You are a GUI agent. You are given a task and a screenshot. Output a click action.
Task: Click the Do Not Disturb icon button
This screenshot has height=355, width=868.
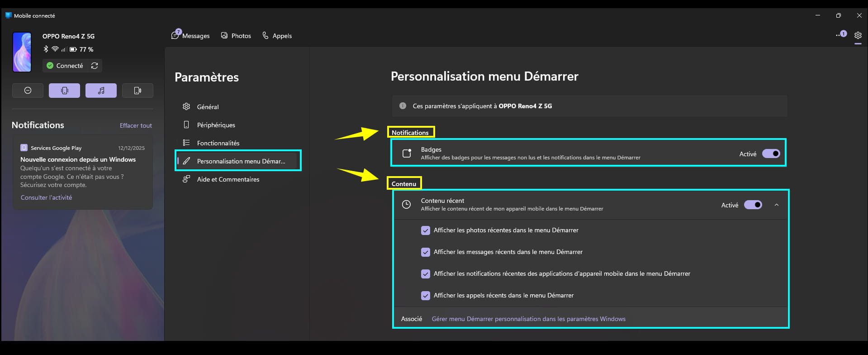pos(28,91)
